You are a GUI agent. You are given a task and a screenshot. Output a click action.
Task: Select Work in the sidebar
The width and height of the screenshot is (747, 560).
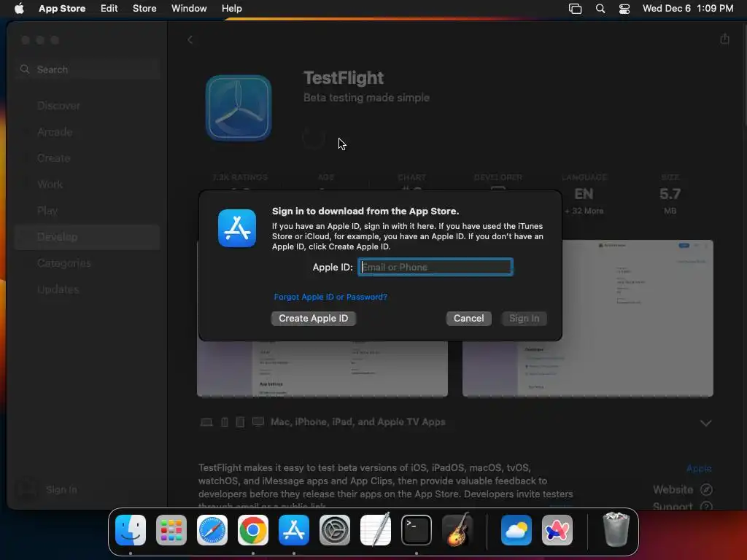coord(88,184)
